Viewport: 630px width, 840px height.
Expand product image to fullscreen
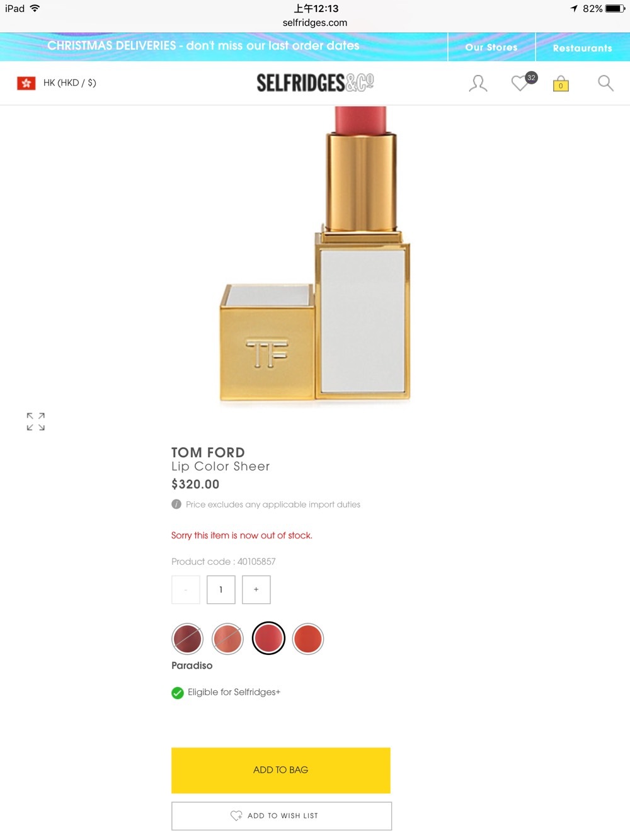pyautogui.click(x=36, y=422)
